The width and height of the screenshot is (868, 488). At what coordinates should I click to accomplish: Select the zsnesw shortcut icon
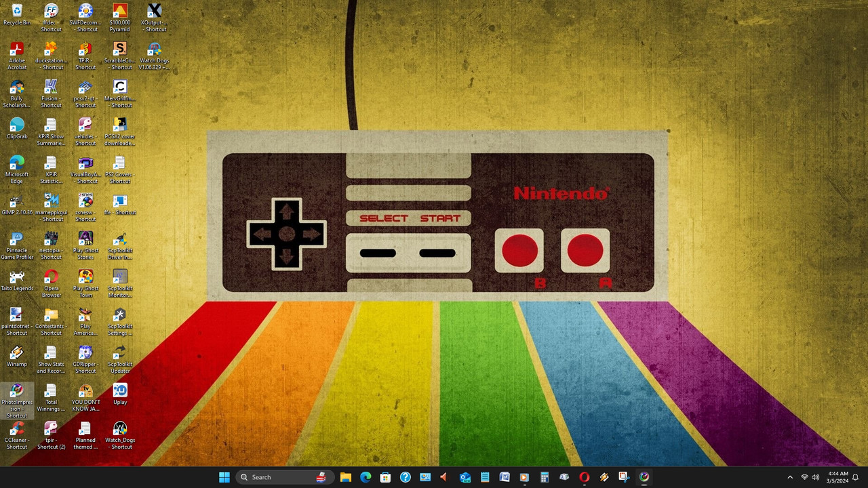(x=85, y=207)
